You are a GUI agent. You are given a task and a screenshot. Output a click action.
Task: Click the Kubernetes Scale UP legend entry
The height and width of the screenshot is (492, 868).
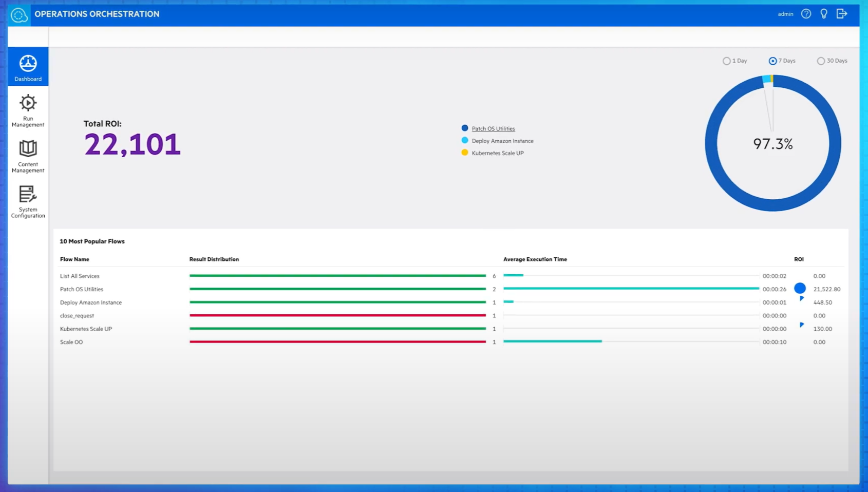point(497,153)
